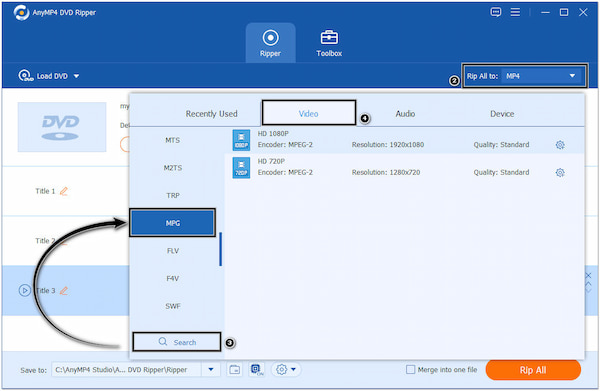Open the bottom settings gear dropdown
The width and height of the screenshot is (600, 391).
pos(286,370)
